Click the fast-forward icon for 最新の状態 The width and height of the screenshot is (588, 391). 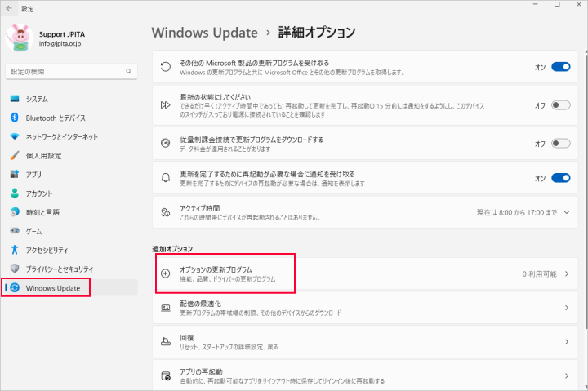click(165, 105)
